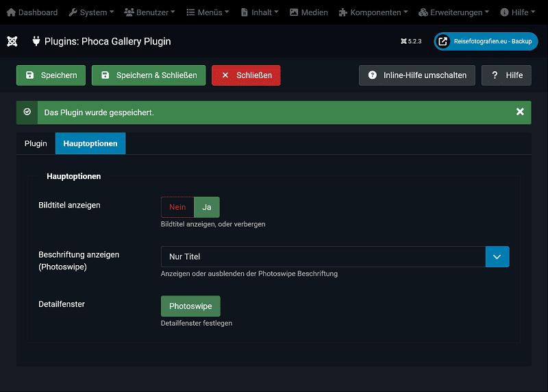
Task: Toggle the Inline-Hilfe umschalten button
Action: (x=417, y=75)
